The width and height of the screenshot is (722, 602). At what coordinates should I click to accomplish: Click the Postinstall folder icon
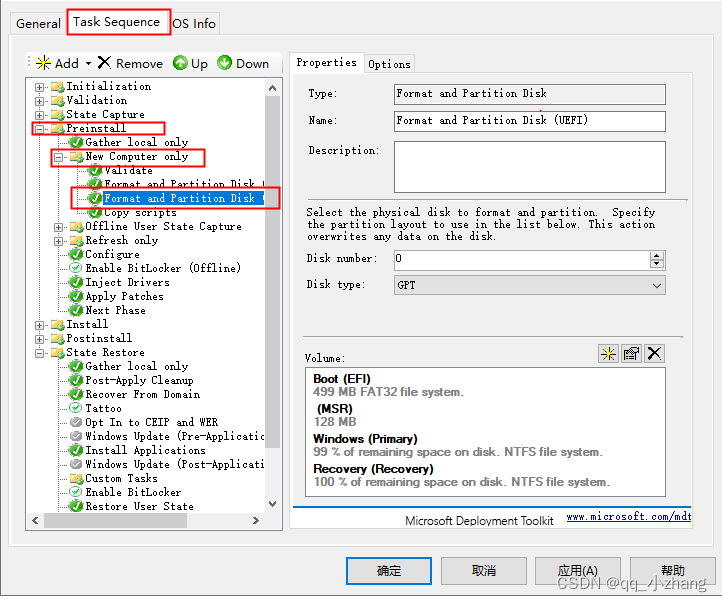point(58,339)
